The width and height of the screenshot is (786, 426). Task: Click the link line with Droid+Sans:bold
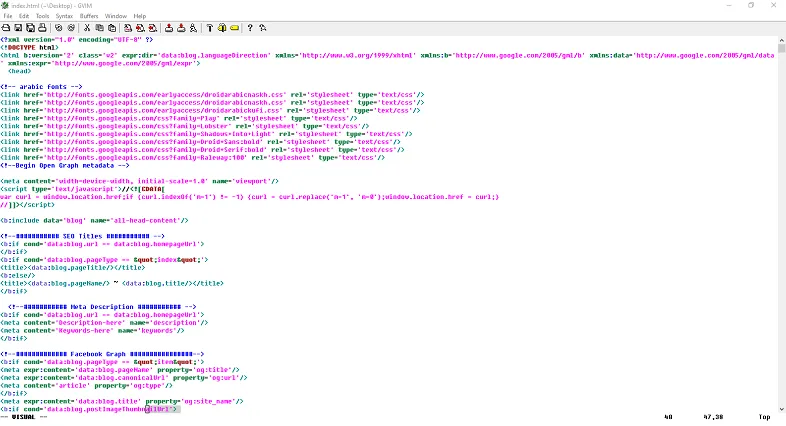coord(201,142)
